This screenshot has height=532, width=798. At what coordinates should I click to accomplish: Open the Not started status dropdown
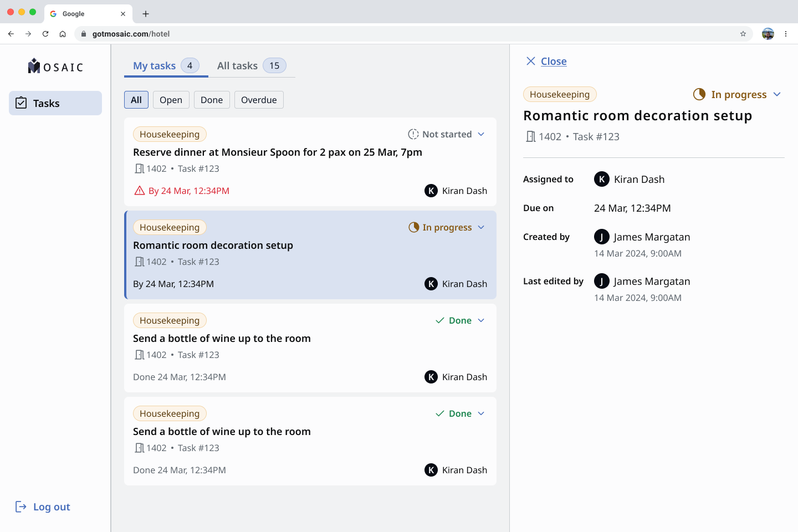pyautogui.click(x=447, y=134)
